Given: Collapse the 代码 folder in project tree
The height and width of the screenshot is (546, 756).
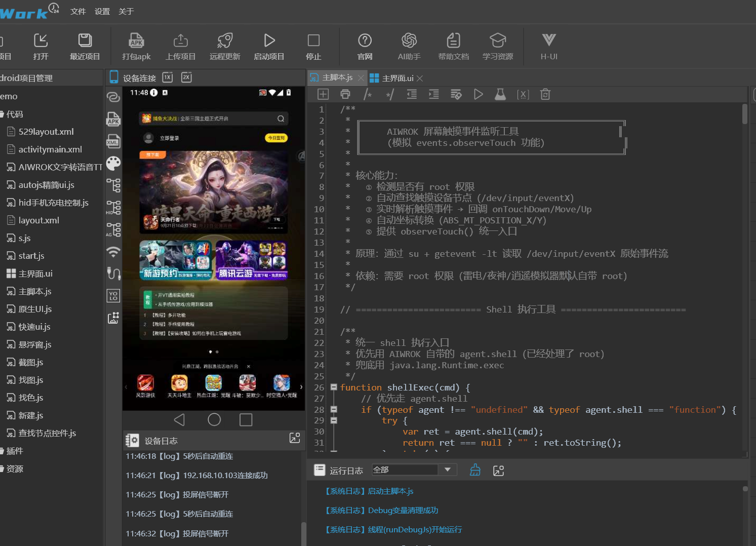Looking at the screenshot, I should [2, 114].
